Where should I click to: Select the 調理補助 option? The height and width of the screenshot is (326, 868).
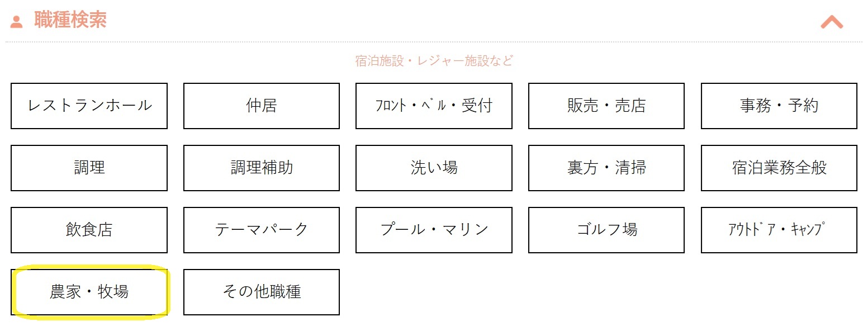[262, 168]
